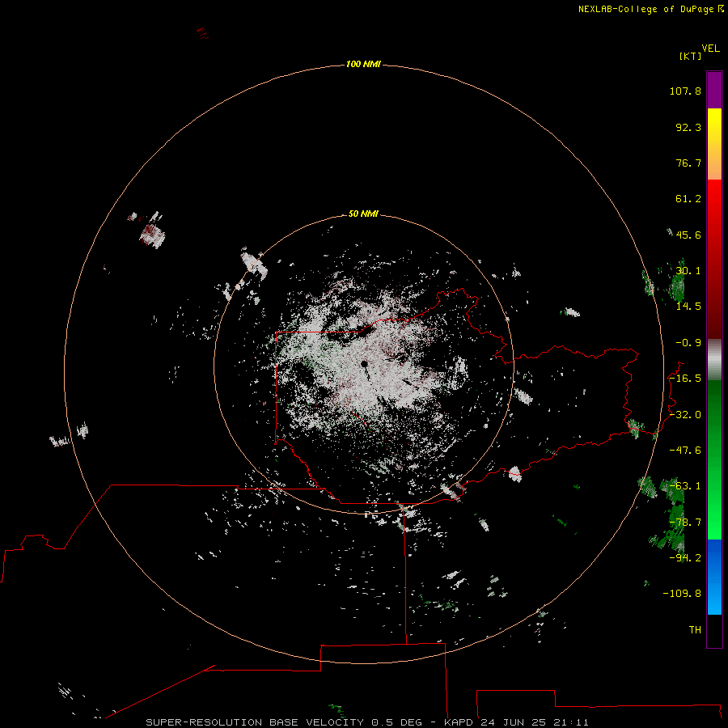Click the 107.8 velocity legend value
This screenshot has height=728, width=728.
[685, 91]
